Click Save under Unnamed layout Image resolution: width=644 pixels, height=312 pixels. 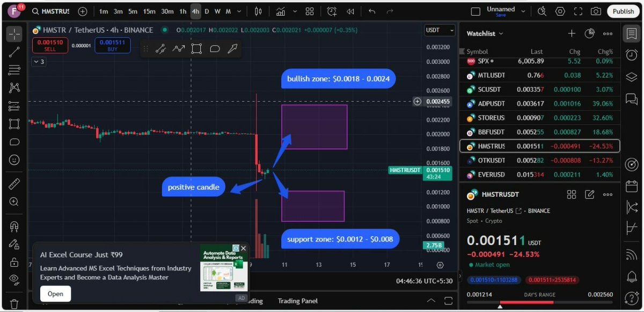[x=501, y=15]
